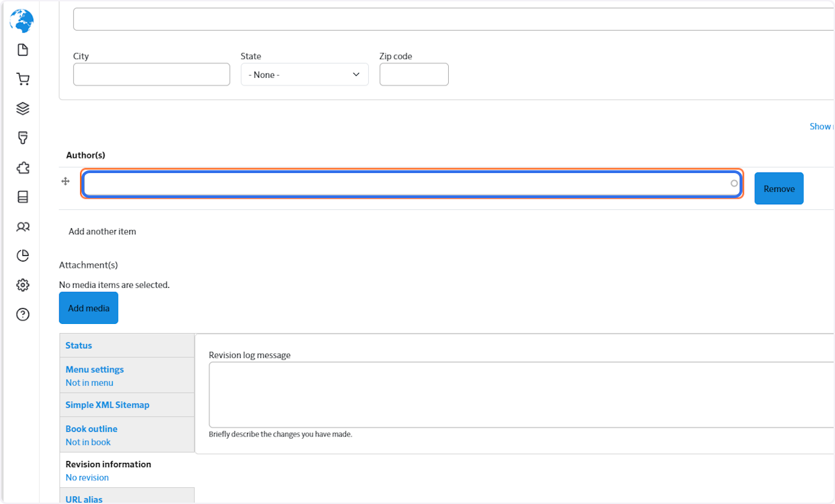Remove the author item

pyautogui.click(x=779, y=188)
